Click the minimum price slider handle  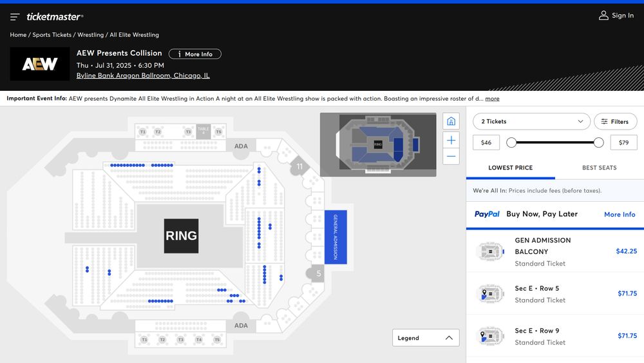[x=511, y=142]
